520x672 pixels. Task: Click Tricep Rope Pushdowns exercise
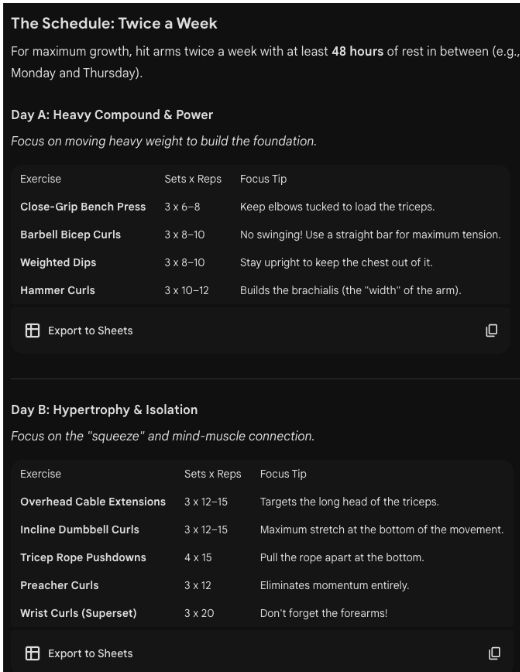pos(83,557)
